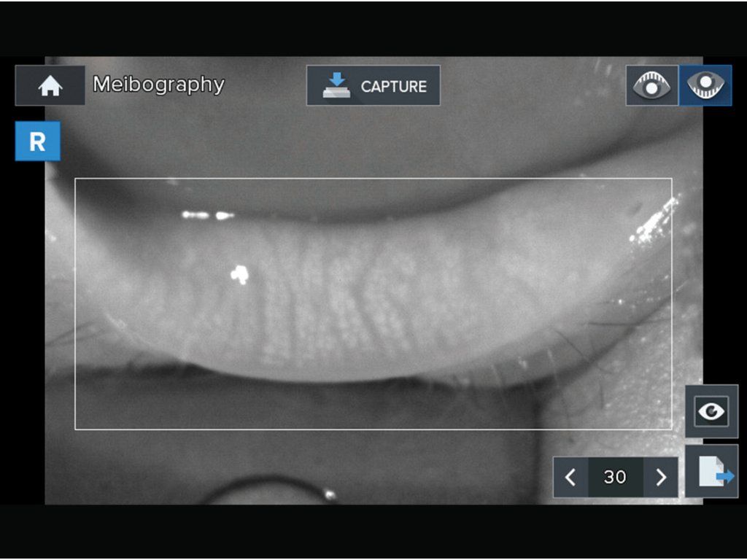Viewport: 747px width, 560px height.
Task: Click the Meibography title label
Action: 158,85
